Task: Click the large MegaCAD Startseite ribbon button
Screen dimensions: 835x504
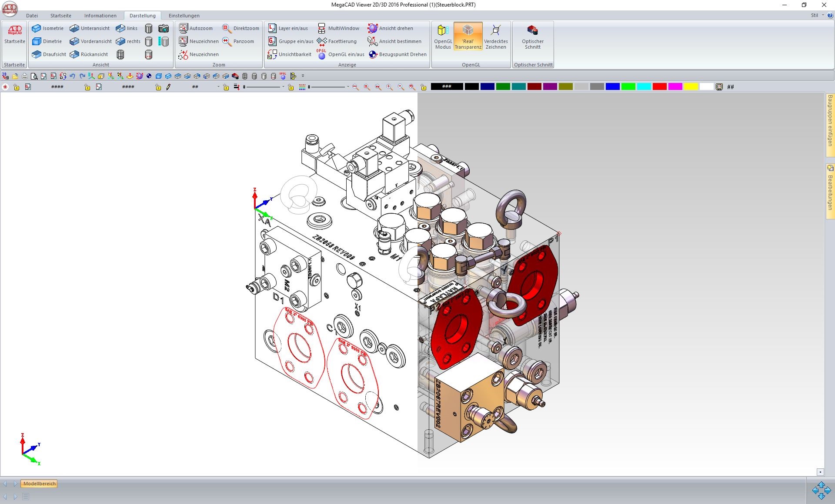Action: [15, 35]
